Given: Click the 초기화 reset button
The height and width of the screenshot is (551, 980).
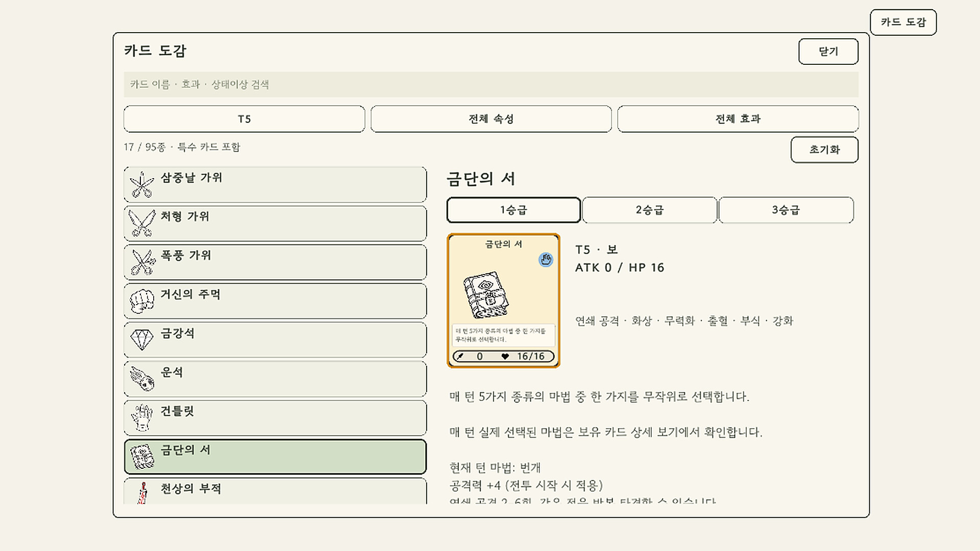Looking at the screenshot, I should (x=824, y=149).
